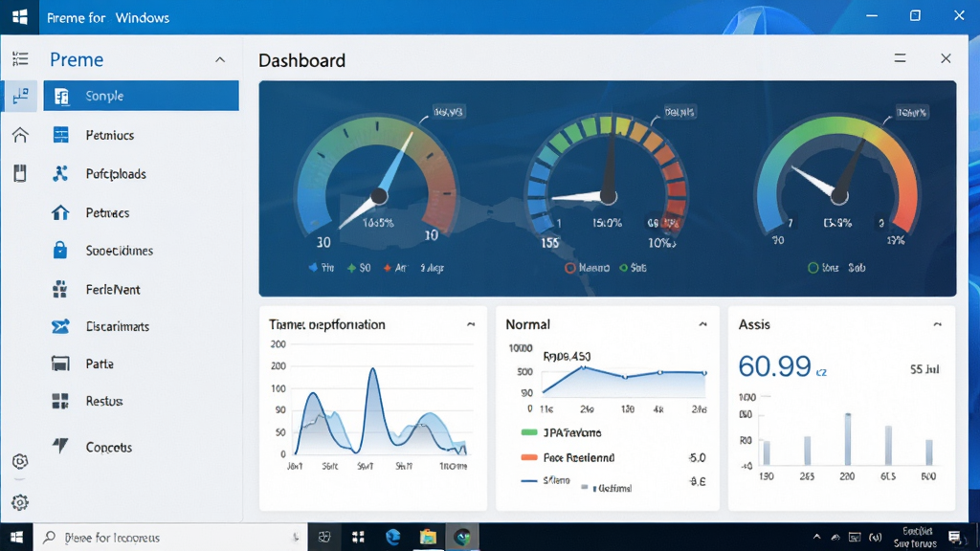Select Sonple in the sidebar
980x551 pixels.
pos(142,96)
